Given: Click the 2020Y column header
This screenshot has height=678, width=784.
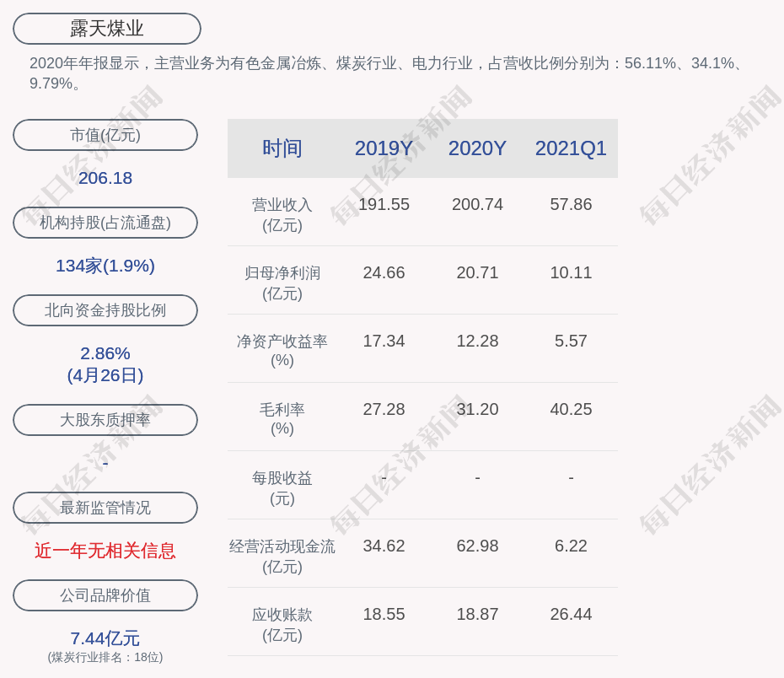Looking at the screenshot, I should (477, 148).
